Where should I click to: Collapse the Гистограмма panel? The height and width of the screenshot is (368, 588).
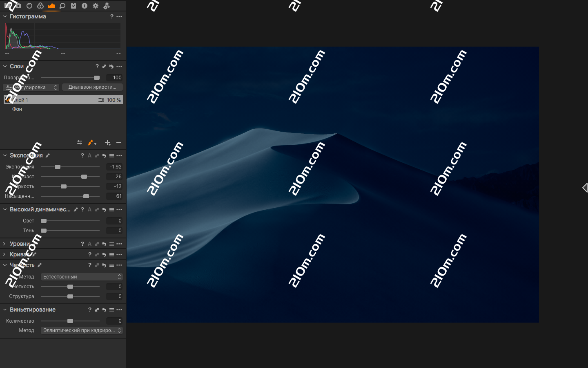(4, 16)
